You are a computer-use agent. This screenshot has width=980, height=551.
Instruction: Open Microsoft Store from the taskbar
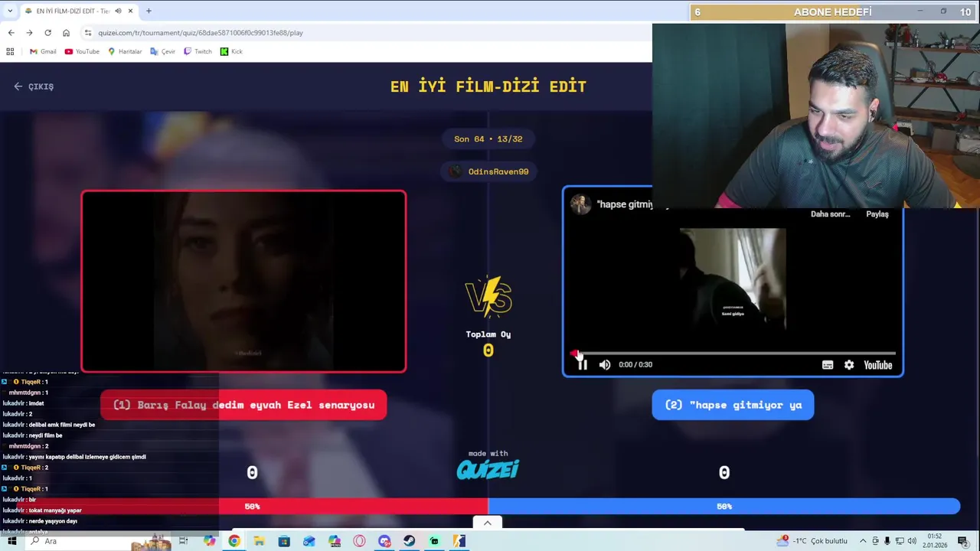tap(284, 541)
